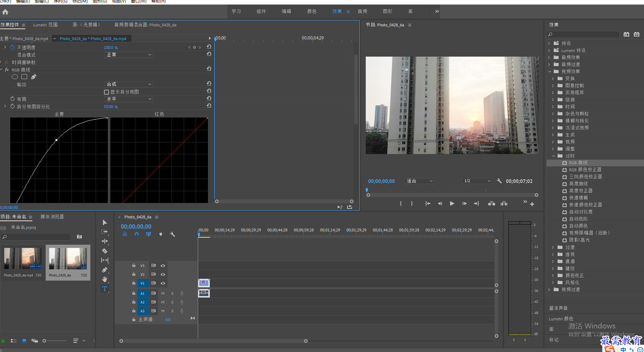Switch to the 颜色 workspace
Image resolution: width=644 pixels, height=352 pixels.
click(312, 11)
